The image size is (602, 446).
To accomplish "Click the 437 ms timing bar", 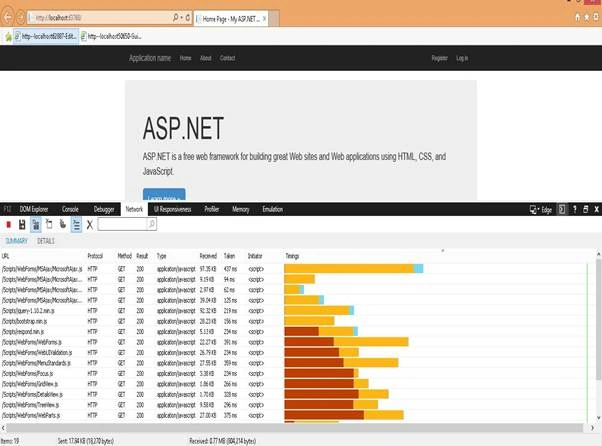I will pyautogui.click(x=354, y=269).
